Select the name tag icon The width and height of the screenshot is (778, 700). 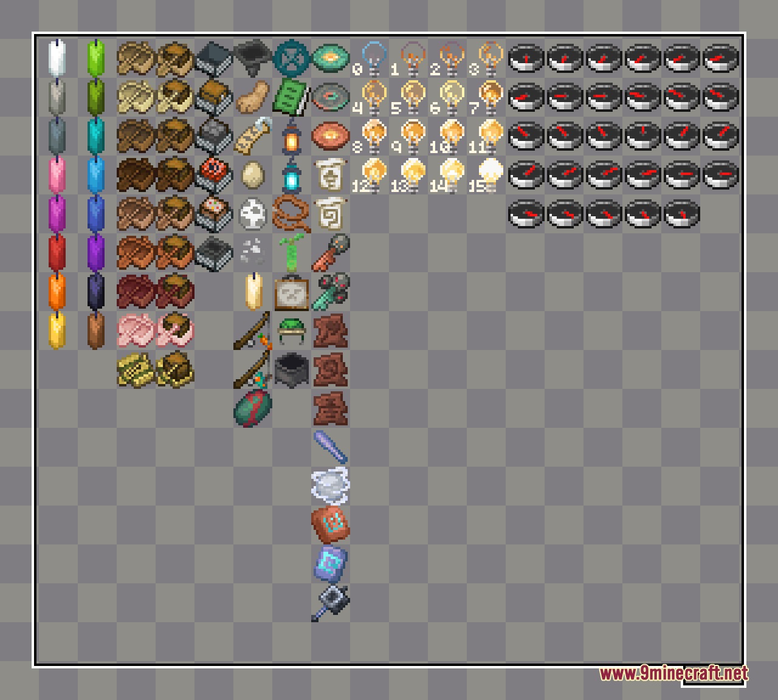click(254, 135)
